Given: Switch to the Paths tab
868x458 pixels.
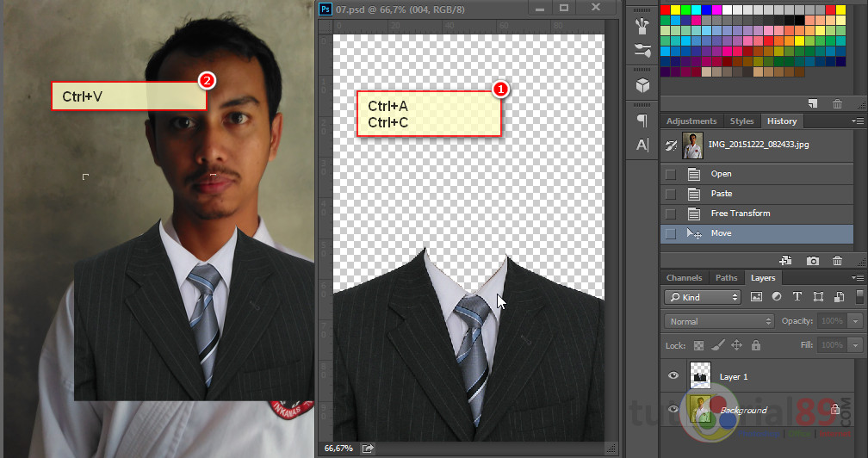Looking at the screenshot, I should (x=726, y=278).
